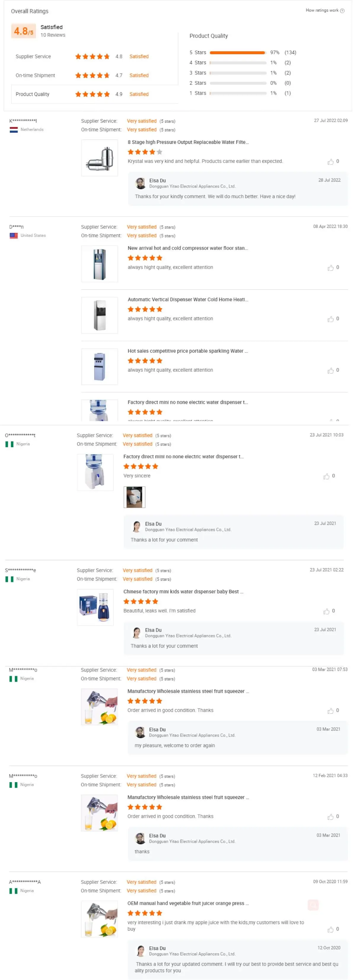The height and width of the screenshot is (980, 358).
Task: Click thumbs-up on hot and cold compressor review
Action: pos(330,268)
